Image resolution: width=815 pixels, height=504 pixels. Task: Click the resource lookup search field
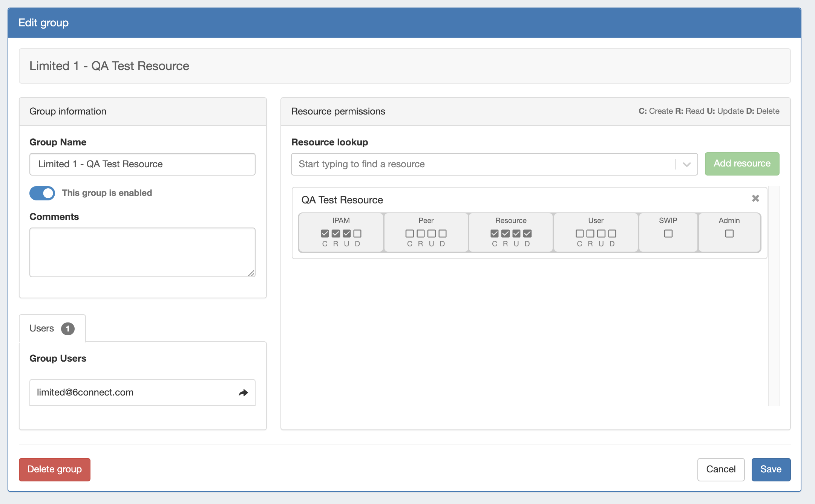coord(483,164)
